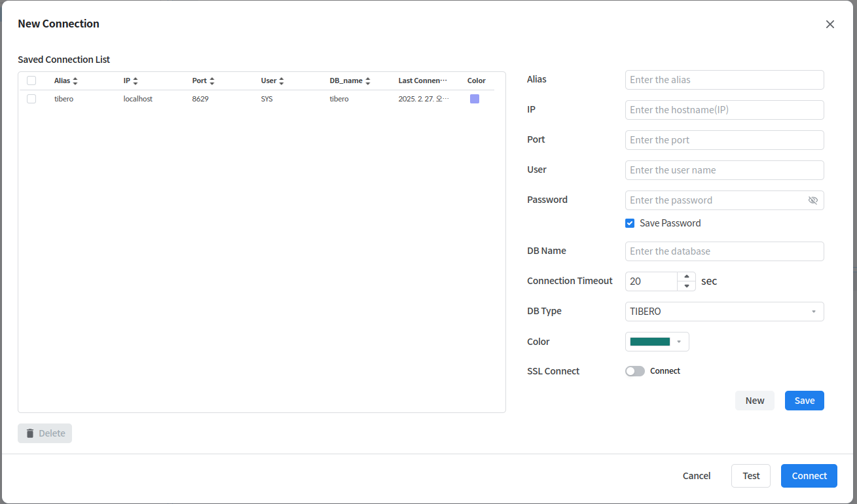Sort connection list by User column
857x504 pixels.
tap(282, 81)
